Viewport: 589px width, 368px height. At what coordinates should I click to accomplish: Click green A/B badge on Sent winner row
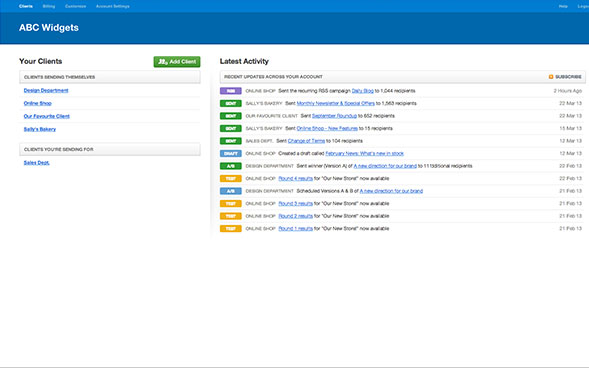point(231,166)
